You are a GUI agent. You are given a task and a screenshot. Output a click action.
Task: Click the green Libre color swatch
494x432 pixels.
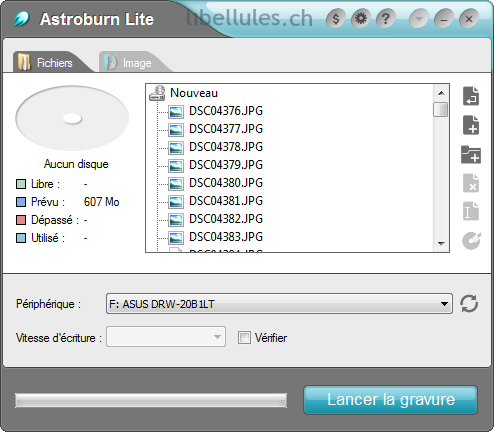[x=21, y=184]
